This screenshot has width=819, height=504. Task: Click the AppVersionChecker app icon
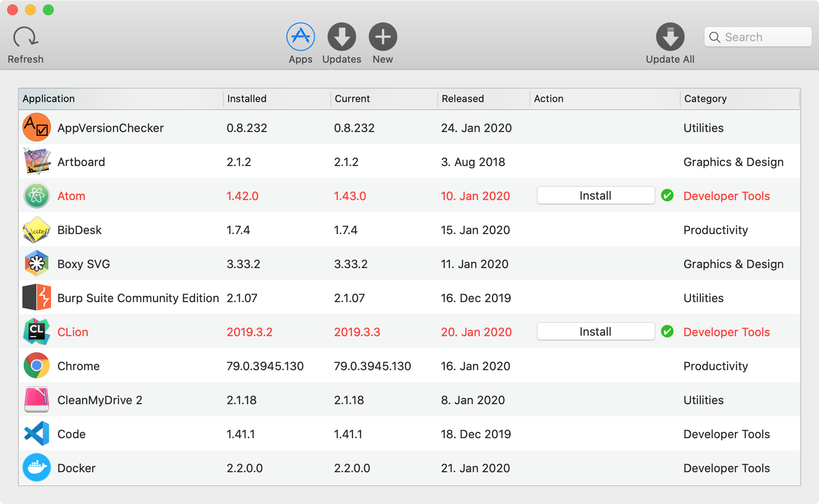(37, 128)
